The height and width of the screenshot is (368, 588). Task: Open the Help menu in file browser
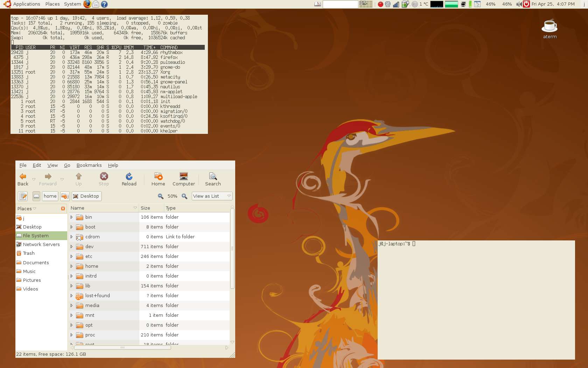pos(113,165)
